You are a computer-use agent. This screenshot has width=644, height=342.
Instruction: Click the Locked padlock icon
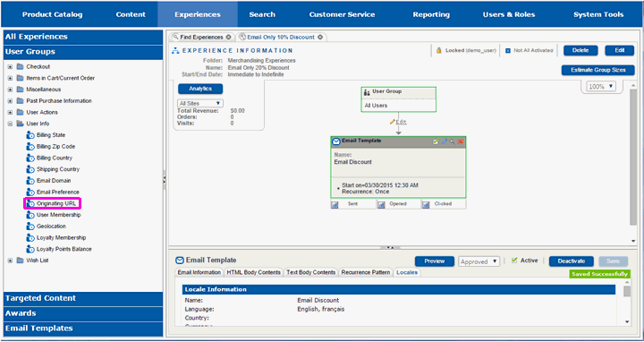click(438, 50)
